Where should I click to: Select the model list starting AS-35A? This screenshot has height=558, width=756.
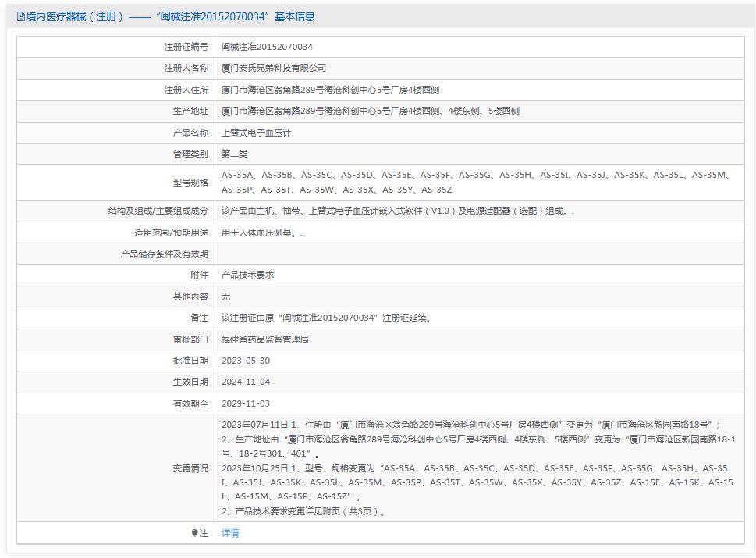coord(477,183)
